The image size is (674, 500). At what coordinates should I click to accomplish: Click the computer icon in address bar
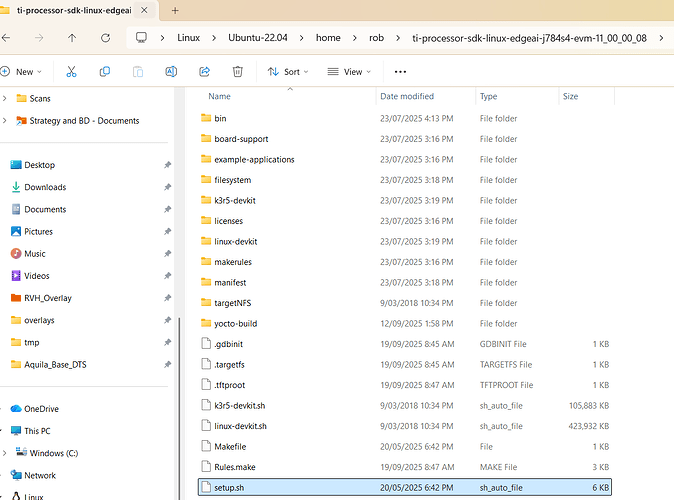[x=141, y=38]
